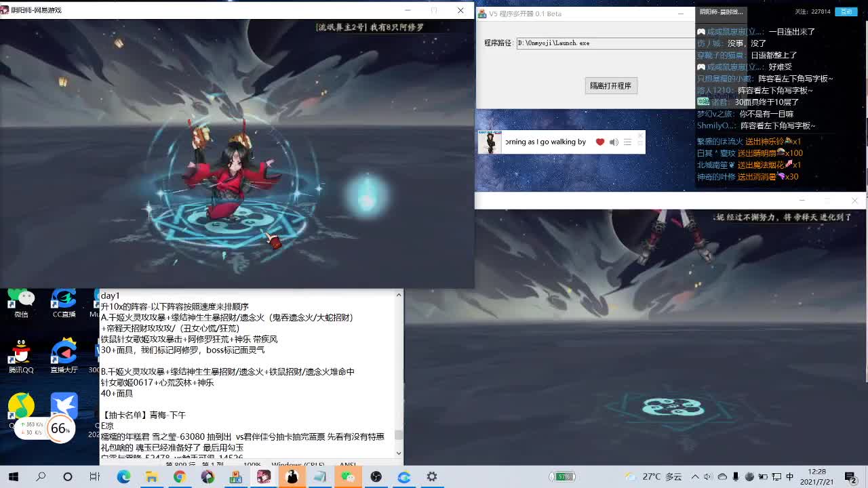Screen dimensions: 868x488
Task: Open Task View on taskbar
Action: coord(95,476)
